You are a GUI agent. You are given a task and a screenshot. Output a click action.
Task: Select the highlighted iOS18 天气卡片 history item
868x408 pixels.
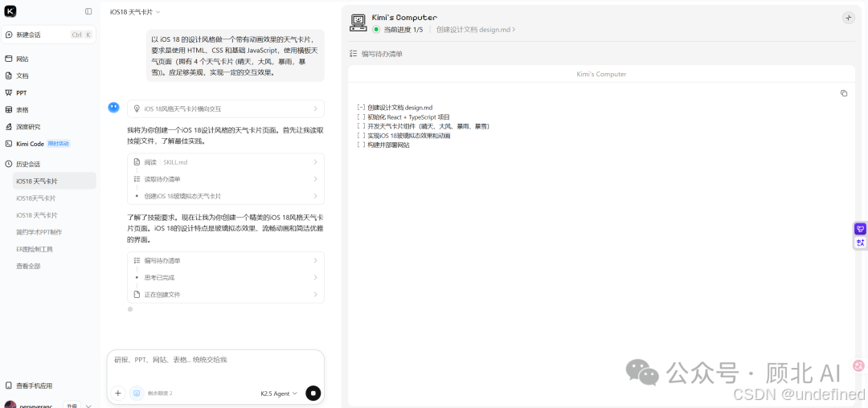pyautogui.click(x=55, y=181)
